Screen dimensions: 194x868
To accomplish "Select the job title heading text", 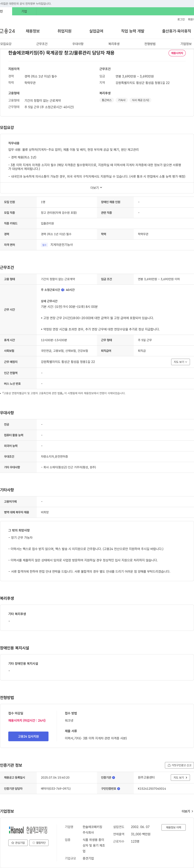I will pos(61,53).
